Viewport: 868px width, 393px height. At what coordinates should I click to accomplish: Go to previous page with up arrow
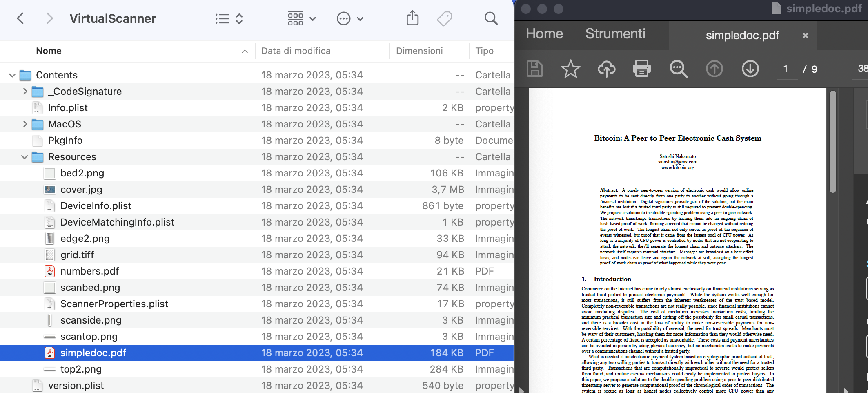(x=714, y=69)
